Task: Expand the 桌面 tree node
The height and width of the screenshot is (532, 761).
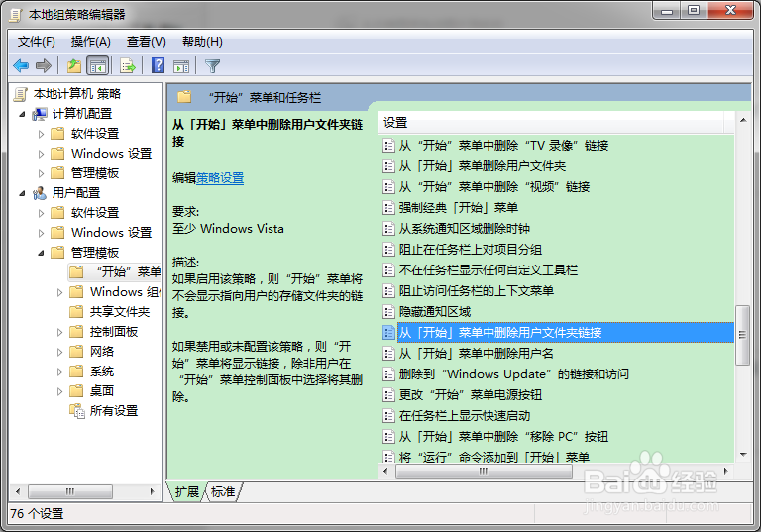Action: click(59, 391)
